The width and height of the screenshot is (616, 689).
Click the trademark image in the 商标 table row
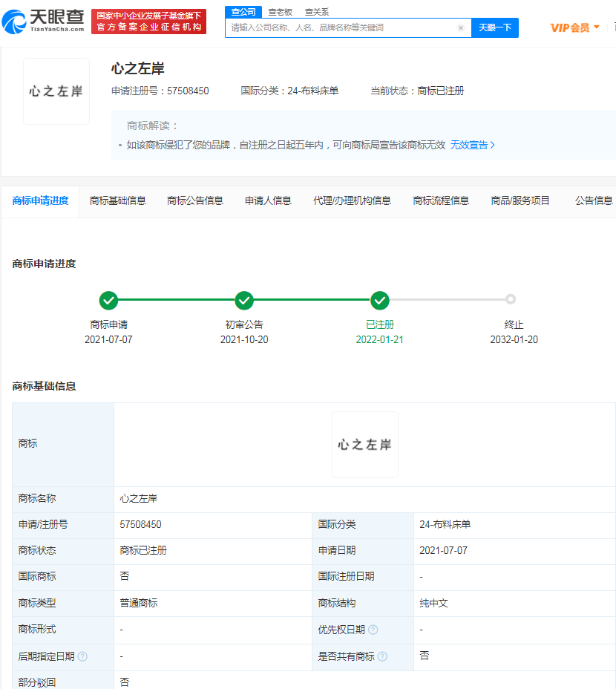365,445
